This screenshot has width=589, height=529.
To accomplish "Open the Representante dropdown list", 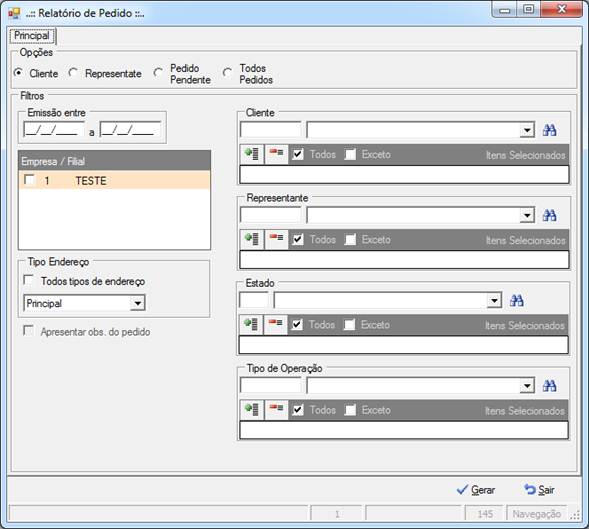I will (527, 215).
